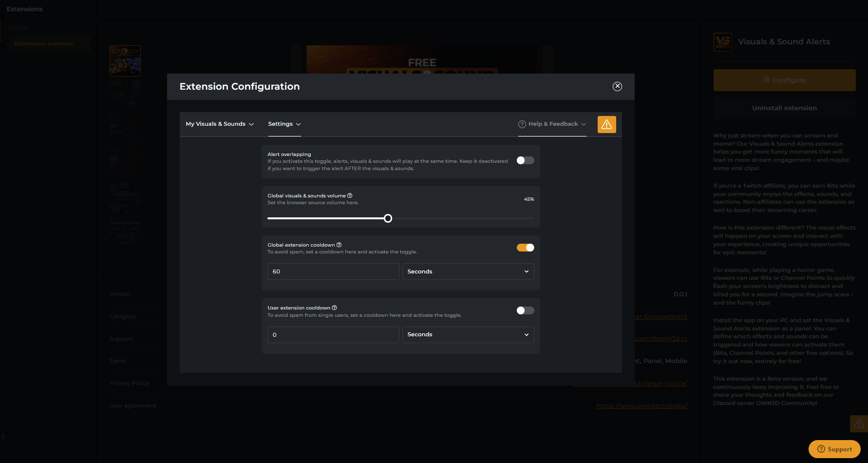Screen dimensions: 868x463
Task: Expand Help & Feedback menu
Action: coord(552,124)
